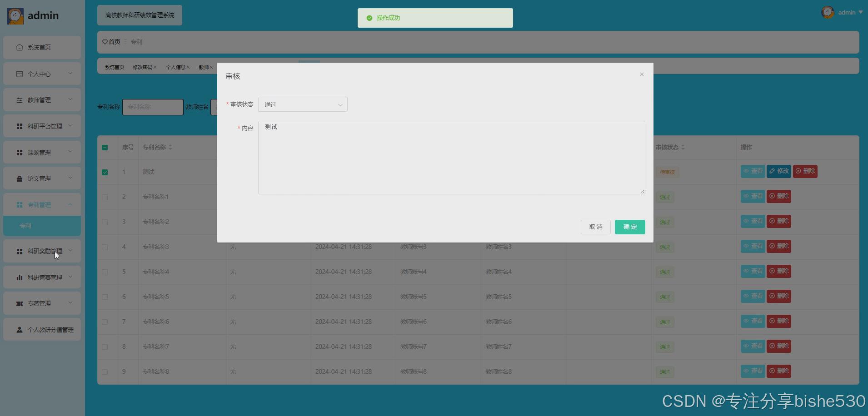Click the 论文管理 briefcase icon

(x=19, y=178)
